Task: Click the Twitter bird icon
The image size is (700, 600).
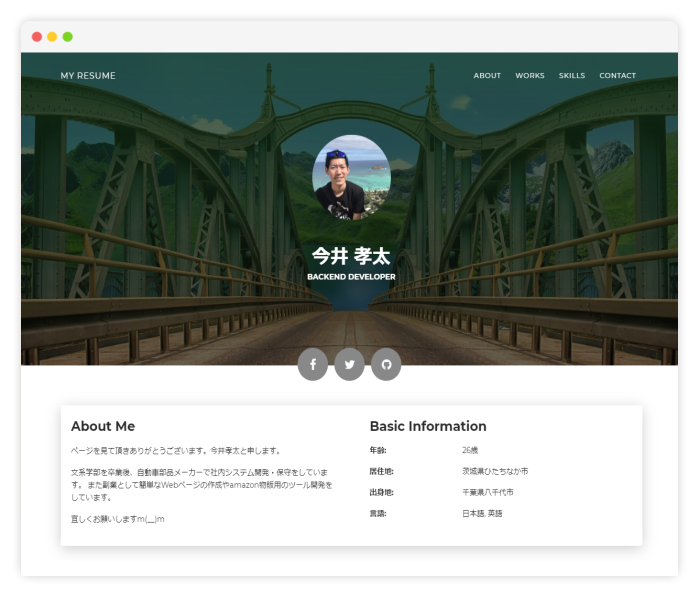Action: 349,364
